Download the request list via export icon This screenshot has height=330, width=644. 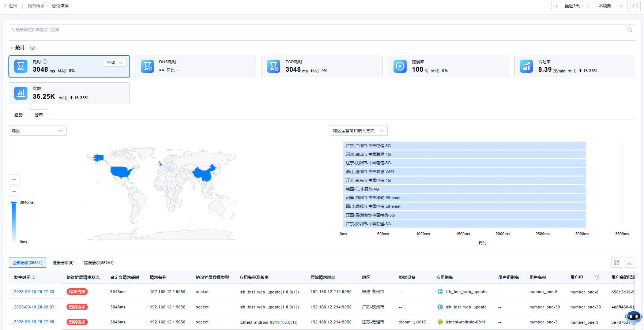coord(630,263)
